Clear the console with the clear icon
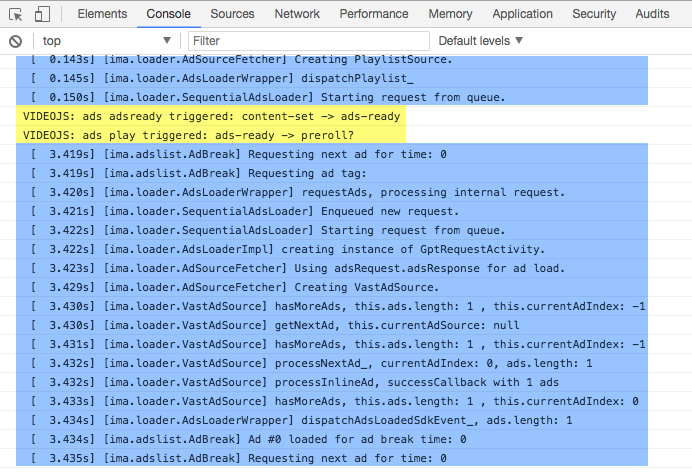 (16, 41)
